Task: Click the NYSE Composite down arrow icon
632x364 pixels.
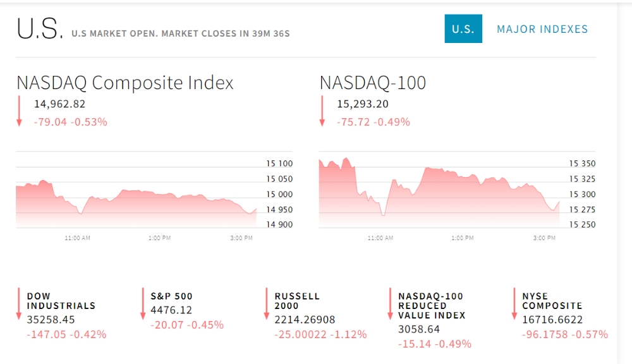Action: pos(514,303)
